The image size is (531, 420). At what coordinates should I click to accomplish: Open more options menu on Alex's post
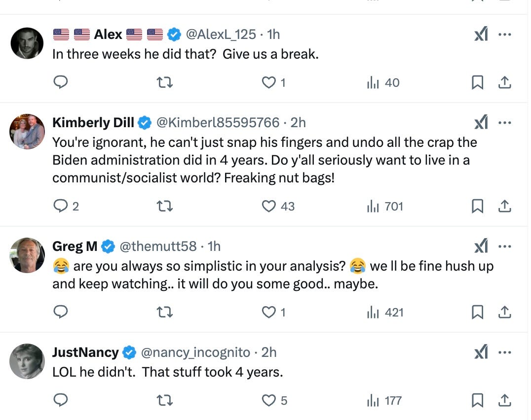pyautogui.click(x=505, y=34)
